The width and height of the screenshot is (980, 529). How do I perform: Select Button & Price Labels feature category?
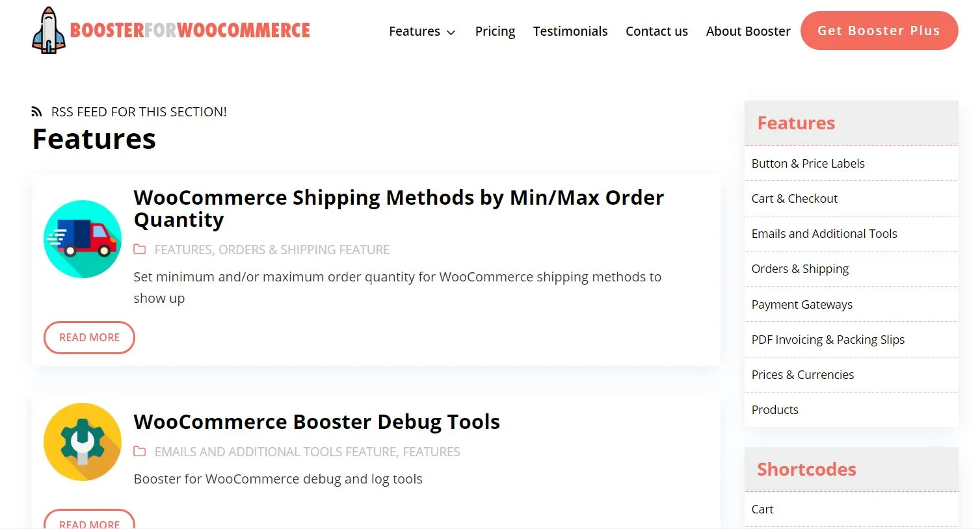point(808,163)
